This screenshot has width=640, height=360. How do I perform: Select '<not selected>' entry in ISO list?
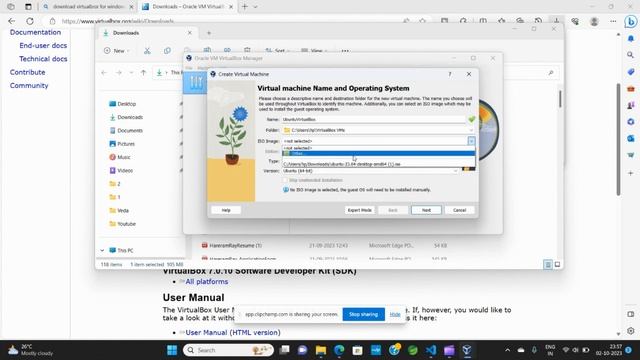[378, 148]
